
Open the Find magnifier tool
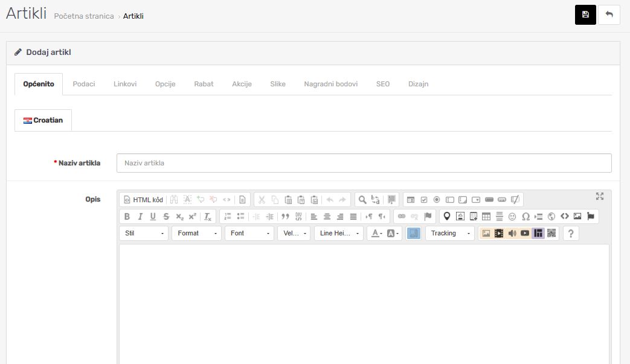pos(362,199)
